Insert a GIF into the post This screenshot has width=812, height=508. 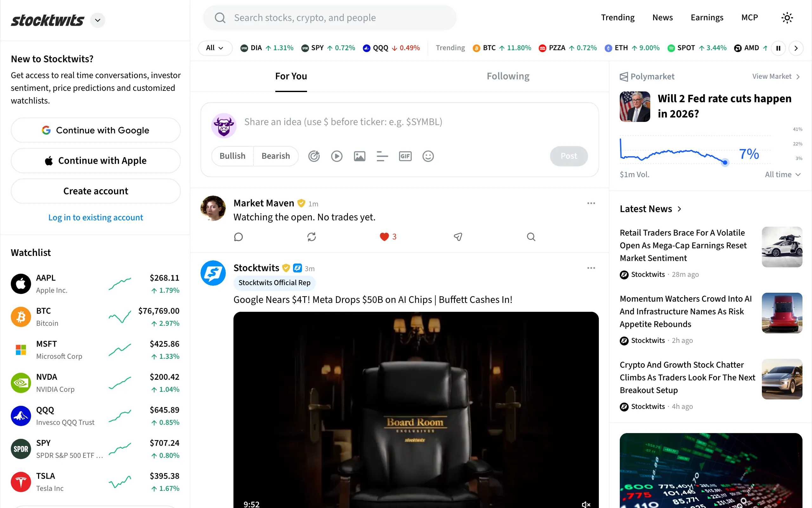pos(405,156)
